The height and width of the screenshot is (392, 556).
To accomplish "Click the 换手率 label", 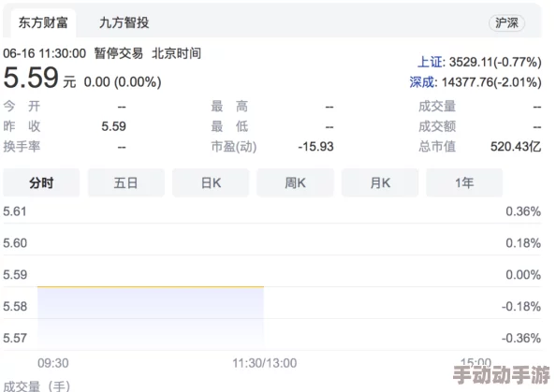I will pyautogui.click(x=22, y=146).
